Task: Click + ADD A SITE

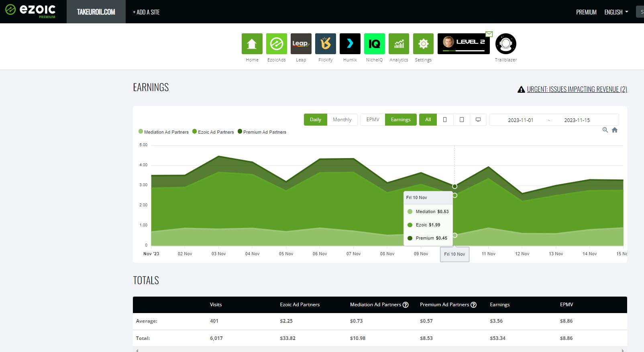Action: 146,12
